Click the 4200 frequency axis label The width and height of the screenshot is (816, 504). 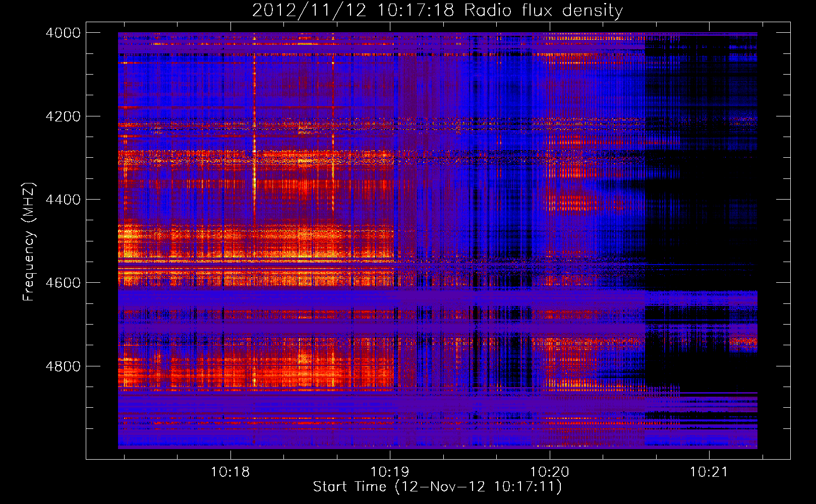63,116
